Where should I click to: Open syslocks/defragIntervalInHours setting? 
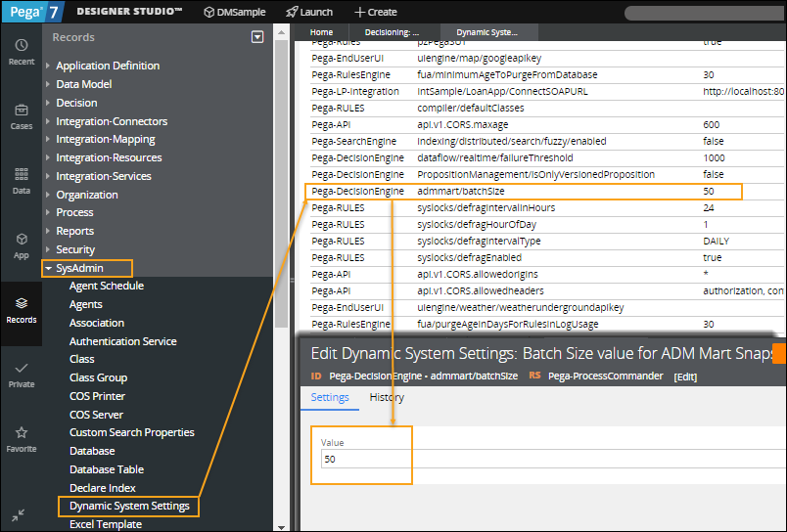coord(486,207)
